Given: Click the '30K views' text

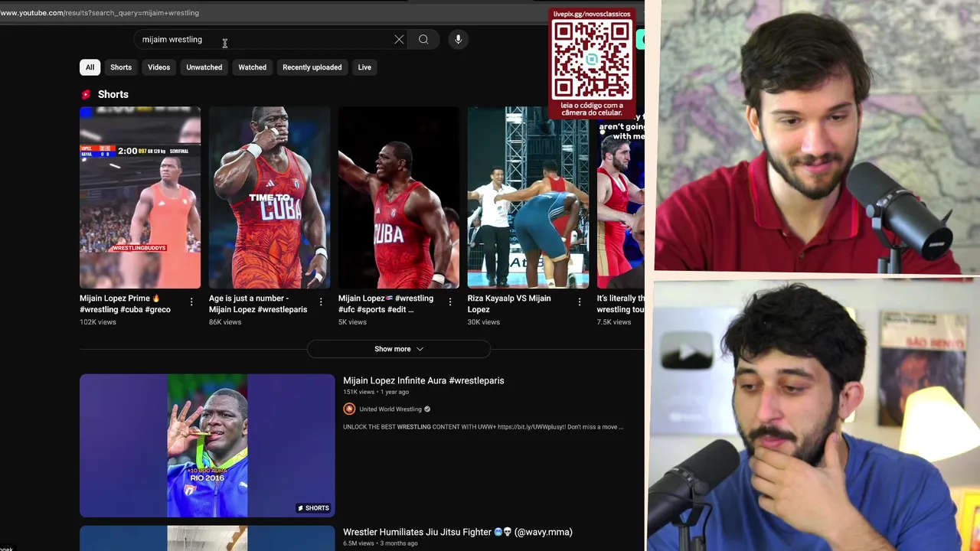Looking at the screenshot, I should point(484,322).
